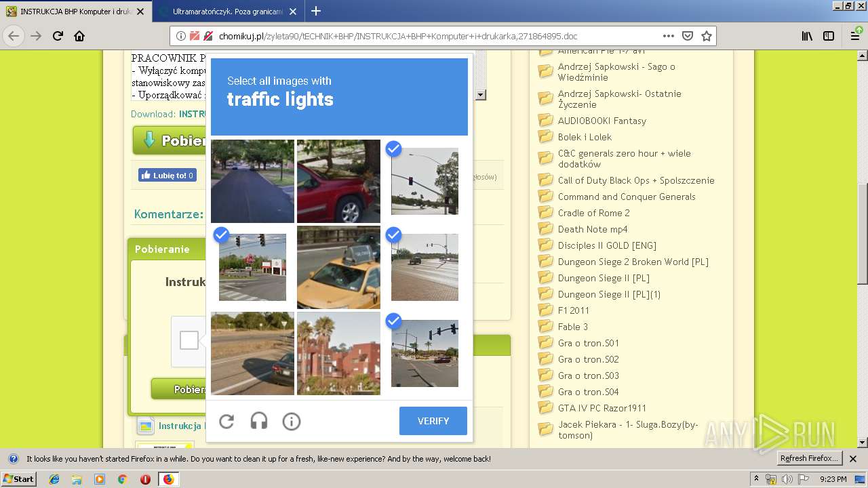Viewport: 868px width, 488px height.
Task: Click the document preview scroll-down arrow
Action: pos(481,96)
